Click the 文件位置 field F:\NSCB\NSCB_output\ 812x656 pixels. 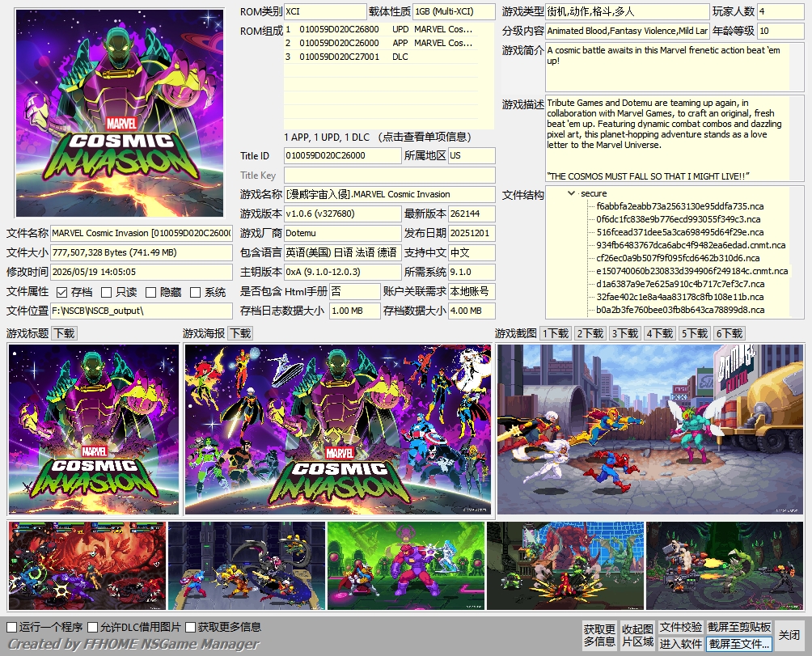point(142,311)
